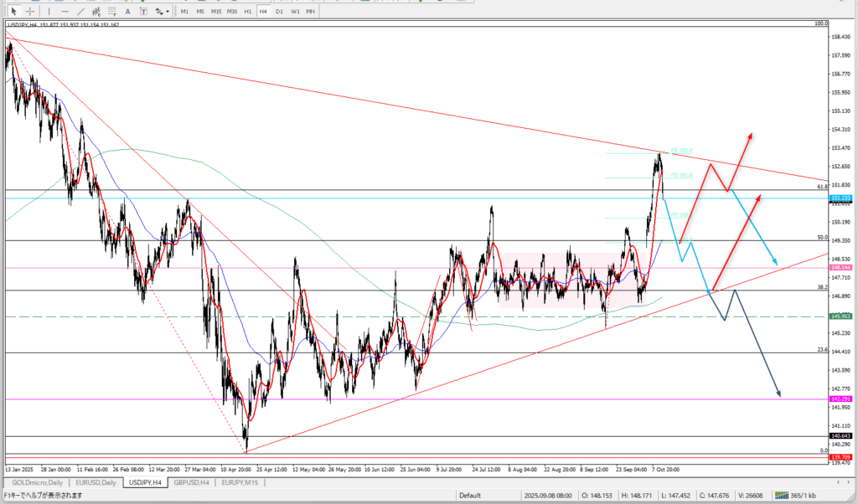This screenshot has width=858, height=504.
Task: Activate the crosshair tool
Action: 30,12
